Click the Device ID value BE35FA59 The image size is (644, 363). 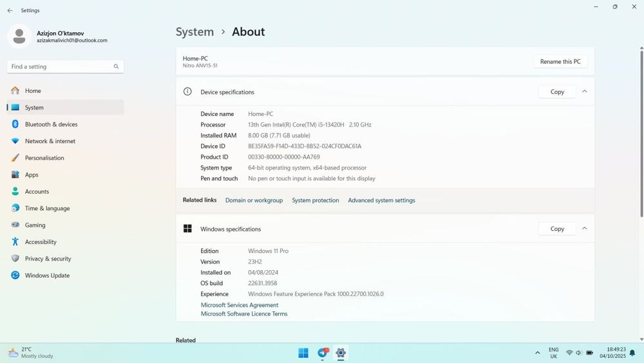click(305, 146)
